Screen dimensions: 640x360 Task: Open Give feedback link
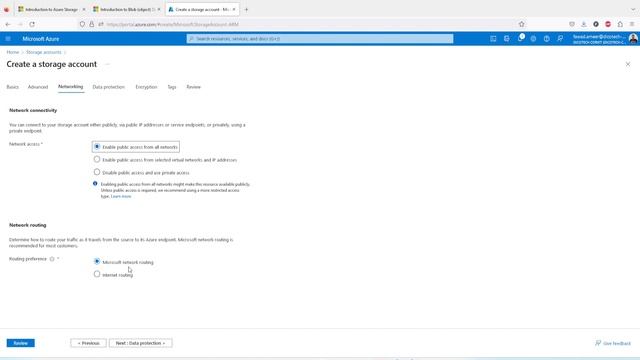click(613, 343)
